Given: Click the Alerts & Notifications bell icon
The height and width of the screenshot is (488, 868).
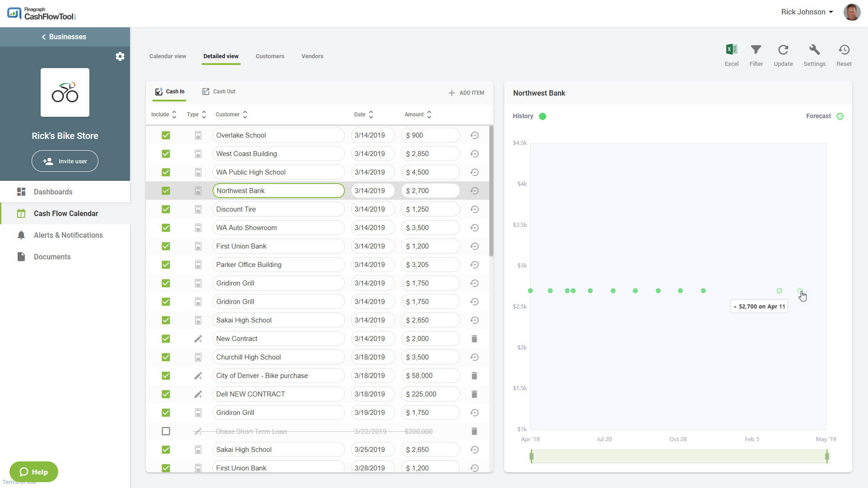Looking at the screenshot, I should click(x=21, y=235).
